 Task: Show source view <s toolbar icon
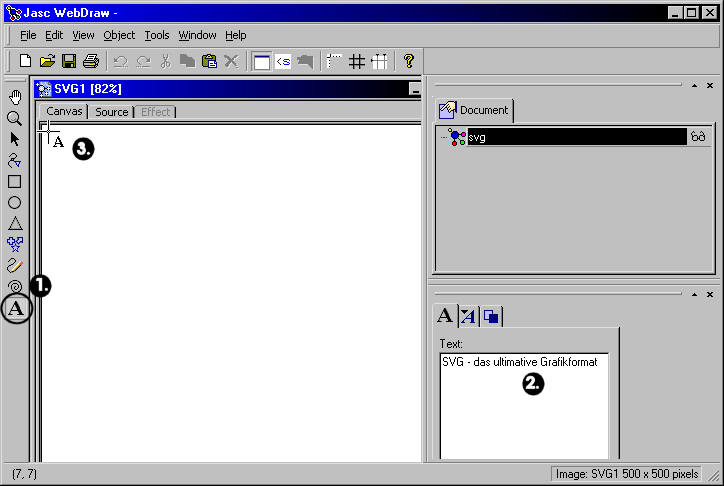tap(283, 61)
